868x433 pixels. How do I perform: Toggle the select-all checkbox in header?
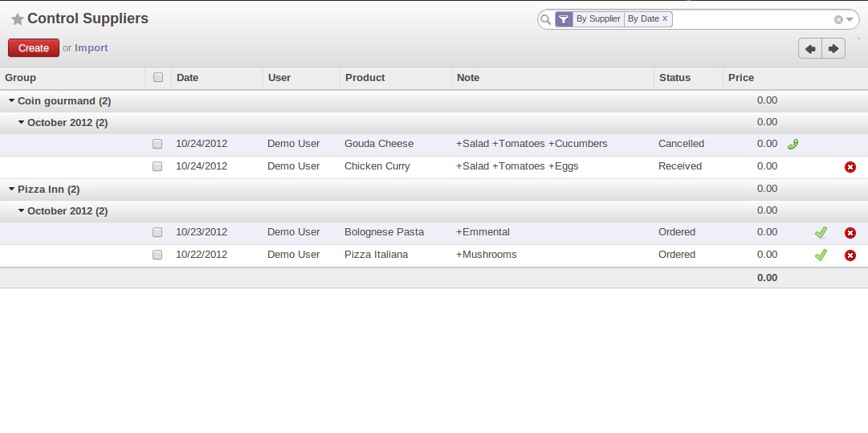158,78
